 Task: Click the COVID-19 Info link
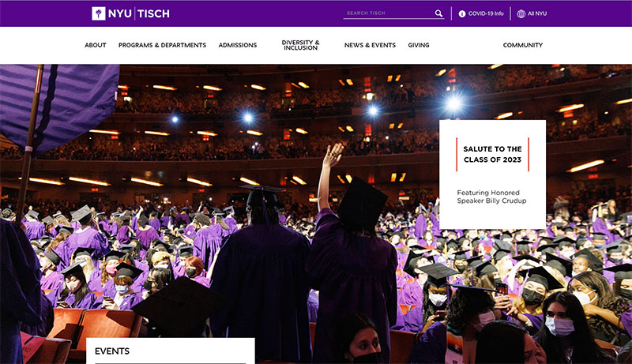coord(486,13)
